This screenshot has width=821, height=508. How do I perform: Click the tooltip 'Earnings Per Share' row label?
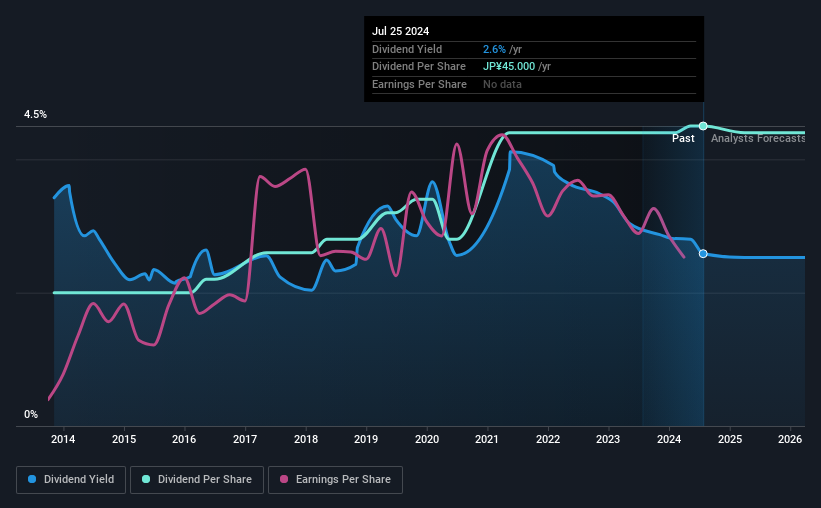pyautogui.click(x=419, y=84)
